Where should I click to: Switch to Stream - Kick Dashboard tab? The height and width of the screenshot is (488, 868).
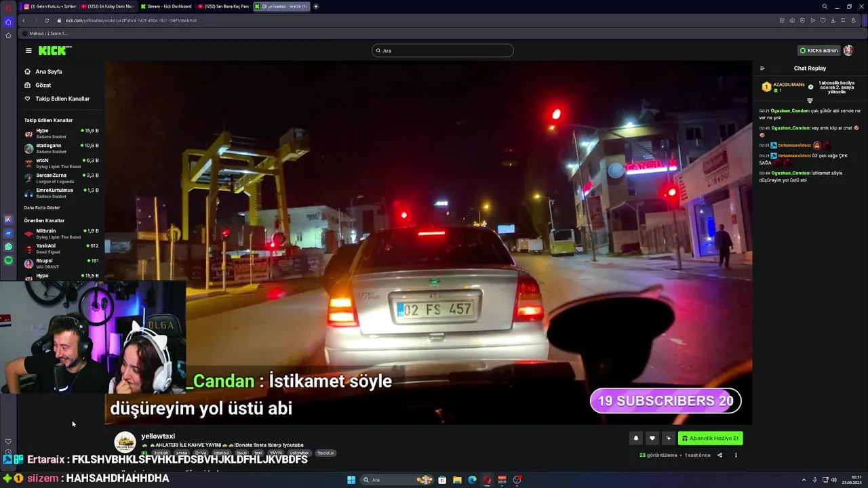tap(166, 6)
